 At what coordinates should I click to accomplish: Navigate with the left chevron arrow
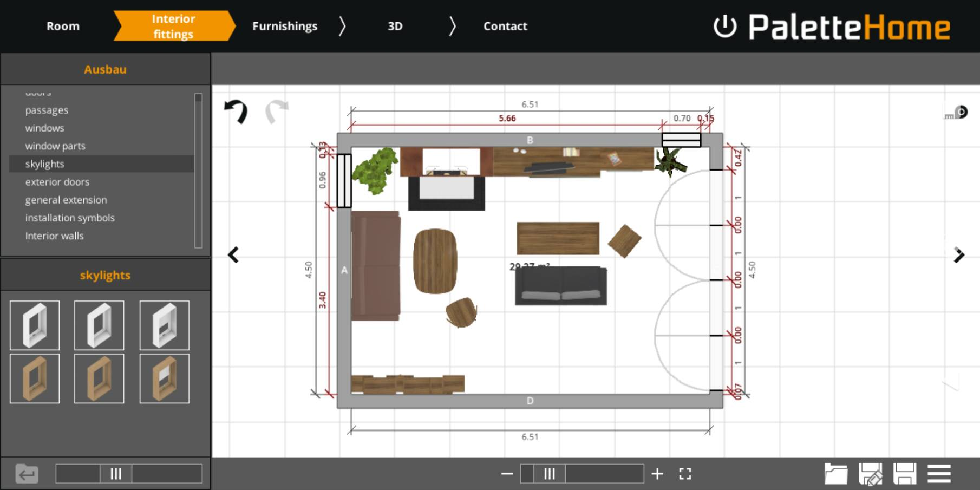(x=233, y=255)
